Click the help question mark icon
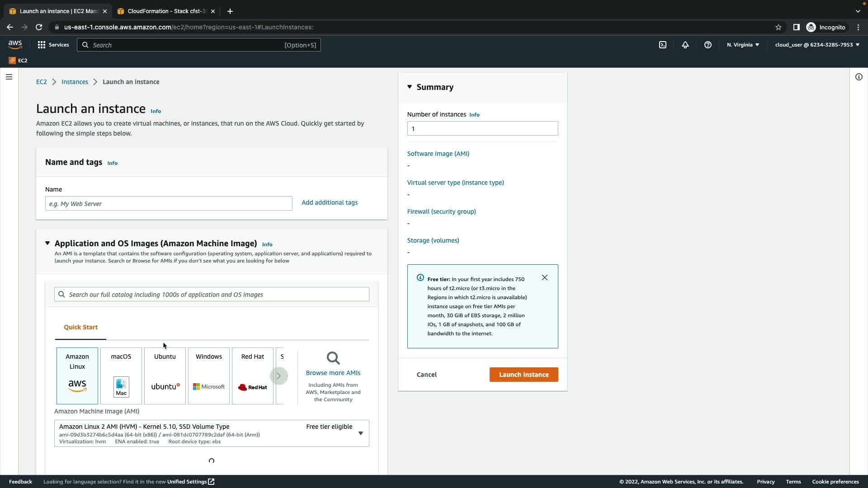The height and width of the screenshot is (488, 868). pyautogui.click(x=708, y=45)
